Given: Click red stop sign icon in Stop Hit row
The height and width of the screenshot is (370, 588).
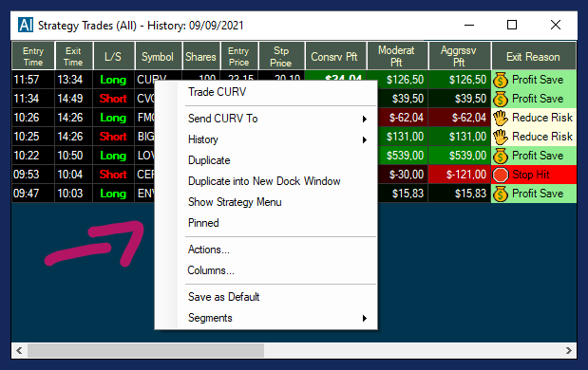Looking at the screenshot, I should (x=501, y=175).
